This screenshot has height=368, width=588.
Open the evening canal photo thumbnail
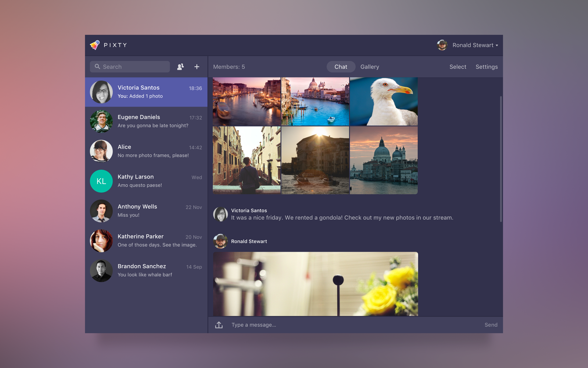(247, 102)
